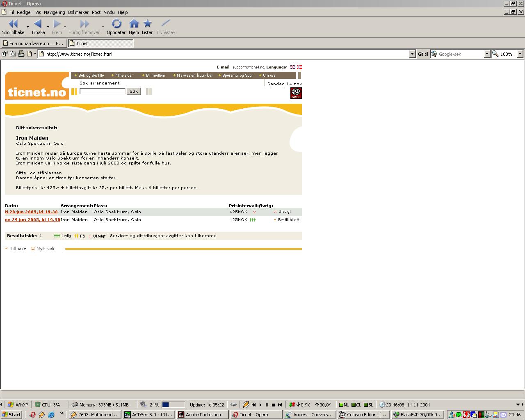Expand the Frem history dropdown arrow
Viewport: 525px width, 420px height.
[65, 27]
